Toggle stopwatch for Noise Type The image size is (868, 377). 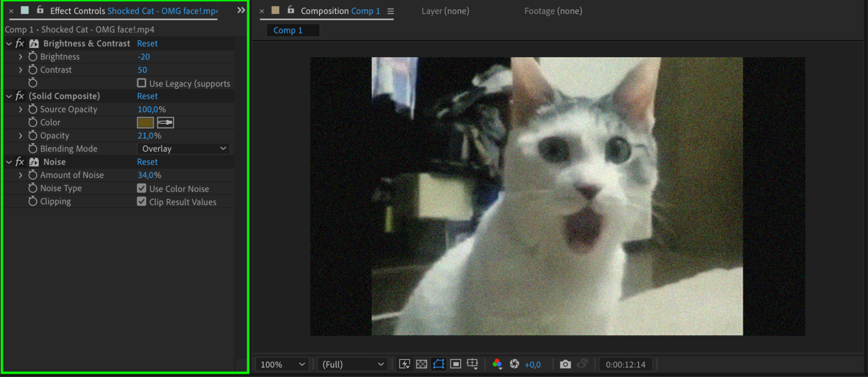33,188
